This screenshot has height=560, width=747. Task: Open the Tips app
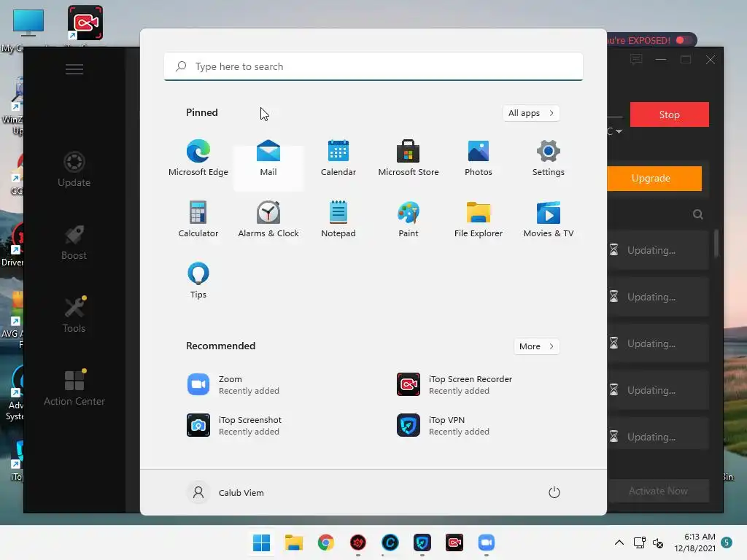pyautogui.click(x=198, y=281)
